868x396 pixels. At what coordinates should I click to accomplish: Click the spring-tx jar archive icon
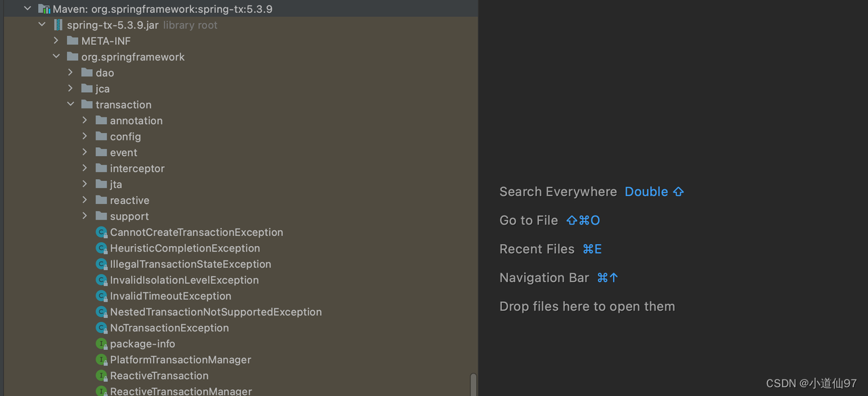(58, 25)
